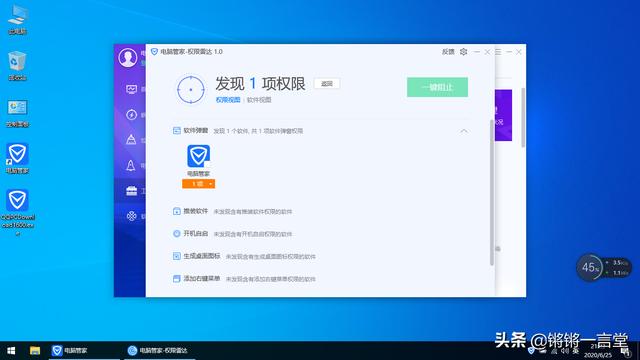Image resolution: width=640 pixels, height=360 pixels.
Task: Select the QQPCDownload installer desktop icon
Action: pos(17,213)
